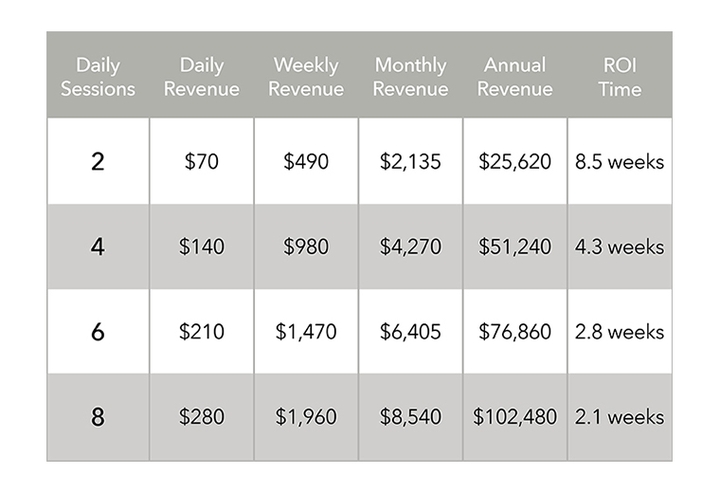
Task: Select the $980 weekly revenue cell
Action: pos(306,246)
